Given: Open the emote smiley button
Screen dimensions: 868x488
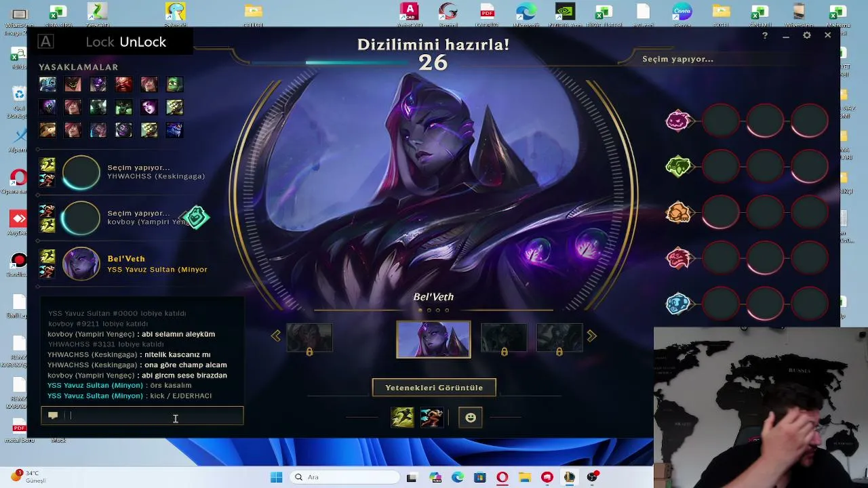Looking at the screenshot, I should pyautogui.click(x=471, y=418).
